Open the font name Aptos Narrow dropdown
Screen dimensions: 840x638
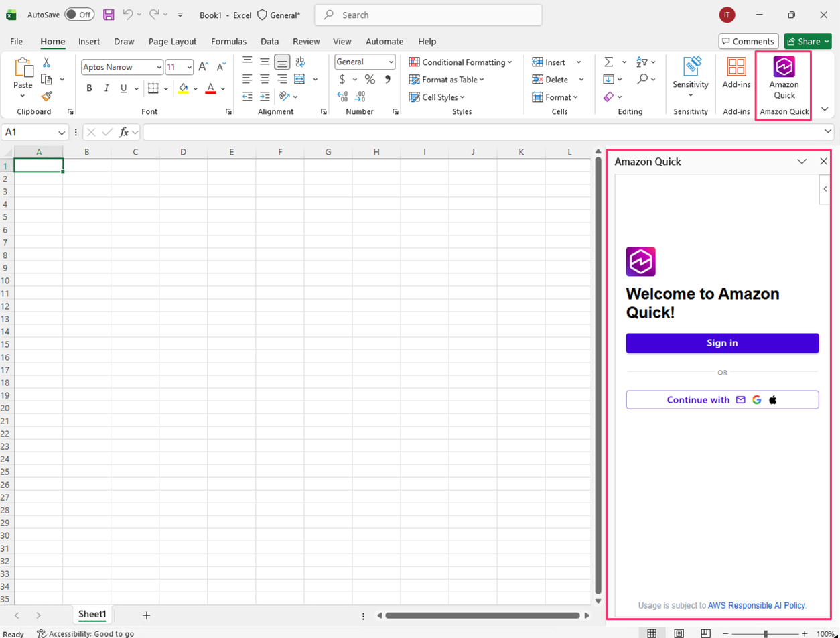tap(159, 67)
